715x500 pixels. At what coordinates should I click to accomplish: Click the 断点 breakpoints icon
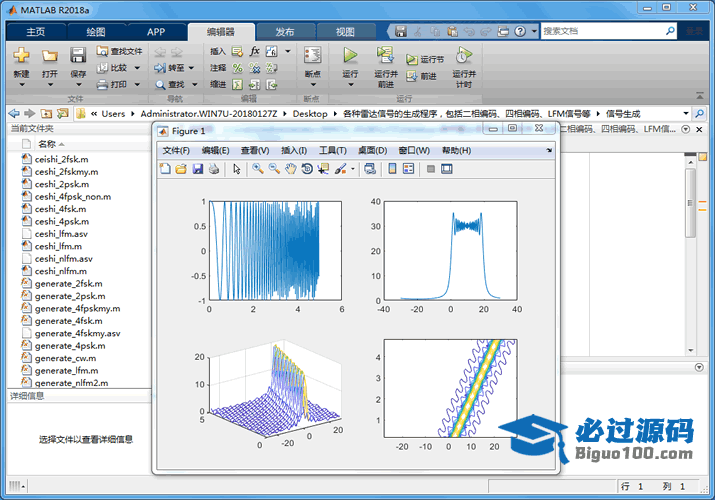(x=312, y=56)
